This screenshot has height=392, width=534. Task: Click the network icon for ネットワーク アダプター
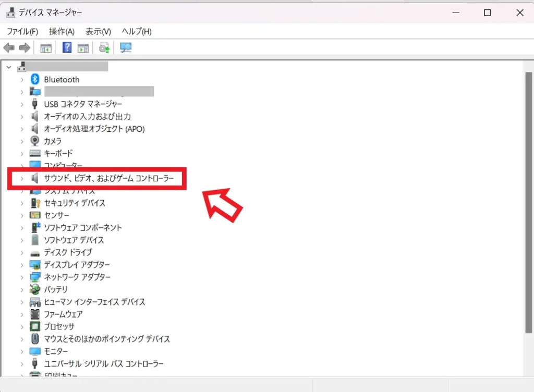coord(35,277)
